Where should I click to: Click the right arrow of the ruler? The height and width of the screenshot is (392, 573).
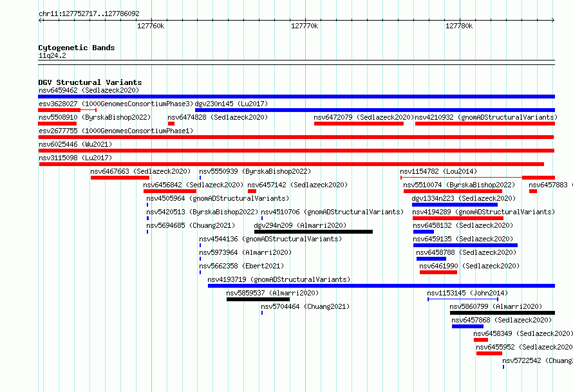click(553, 21)
